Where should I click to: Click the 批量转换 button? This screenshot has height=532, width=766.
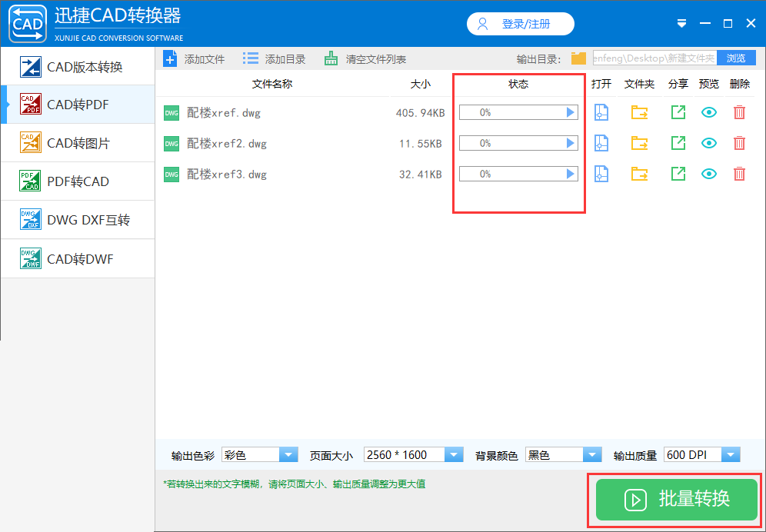pos(676,499)
